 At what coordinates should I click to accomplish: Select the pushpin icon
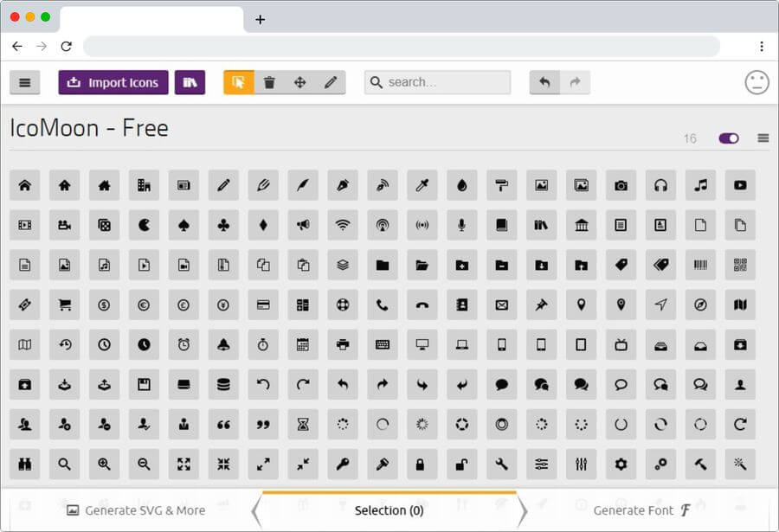[x=542, y=304]
